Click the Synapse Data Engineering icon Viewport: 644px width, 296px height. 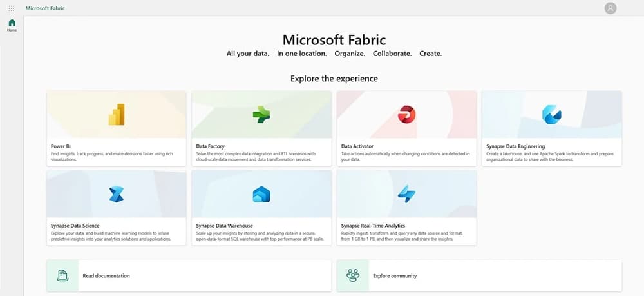(552, 114)
